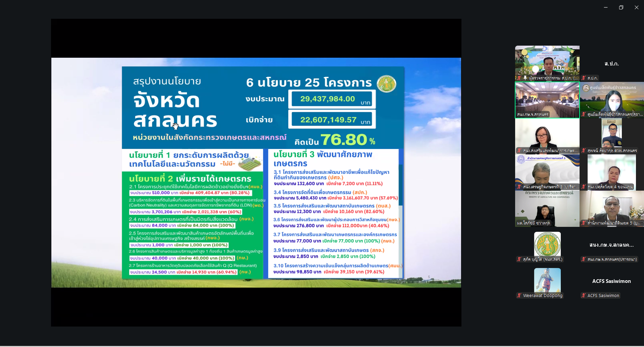Click muted mic icon of สุภัค บุญโต
The height and width of the screenshot is (347, 644).
(x=519, y=259)
